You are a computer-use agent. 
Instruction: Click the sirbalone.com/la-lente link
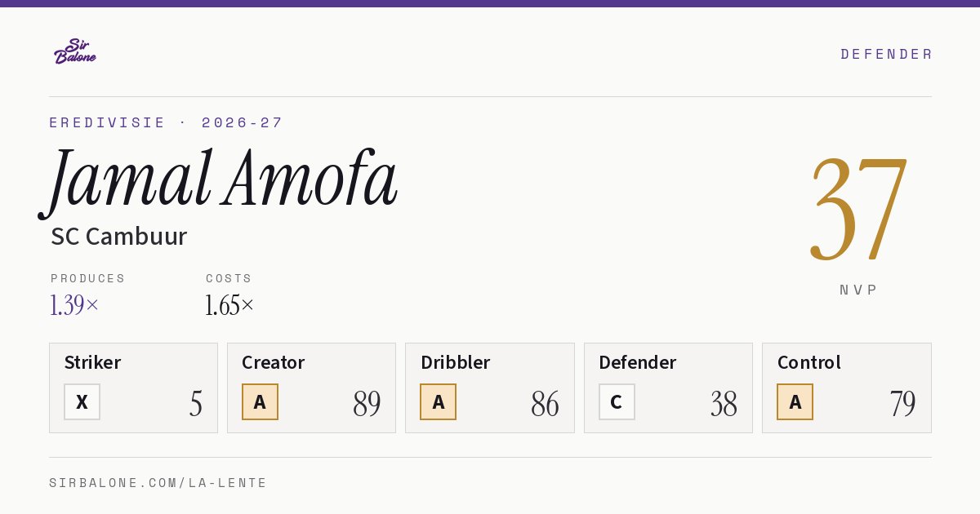tap(158, 483)
